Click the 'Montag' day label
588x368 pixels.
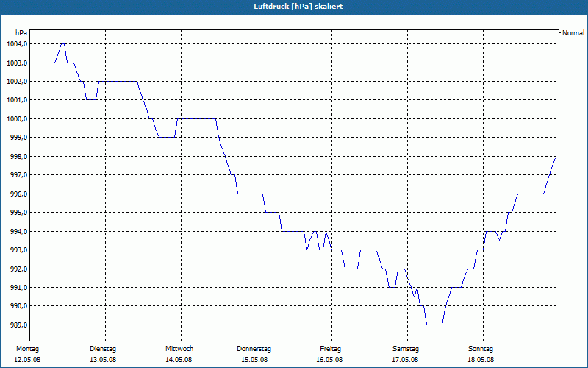tap(27, 349)
